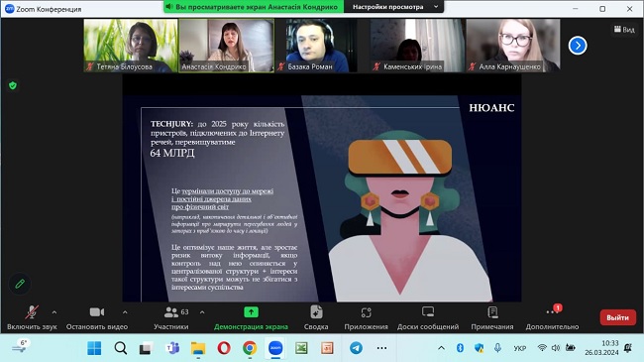The height and width of the screenshot is (362, 644).
Task: Show next participants with blue arrow
Action: (578, 46)
